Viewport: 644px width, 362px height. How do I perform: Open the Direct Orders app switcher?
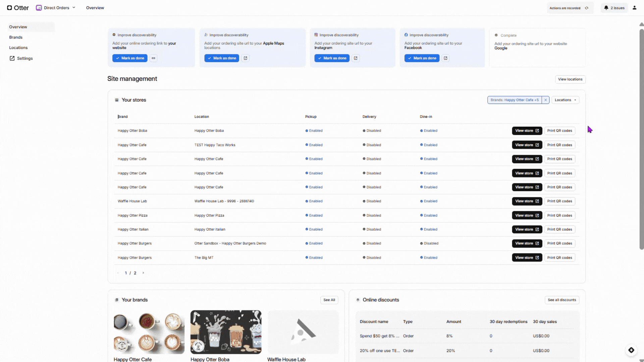click(56, 8)
